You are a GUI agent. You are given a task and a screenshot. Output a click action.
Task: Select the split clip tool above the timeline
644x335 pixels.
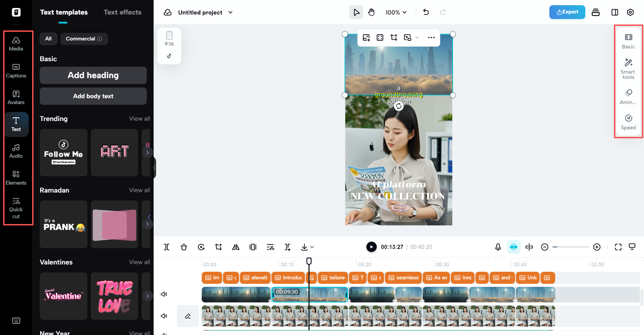pos(167,247)
